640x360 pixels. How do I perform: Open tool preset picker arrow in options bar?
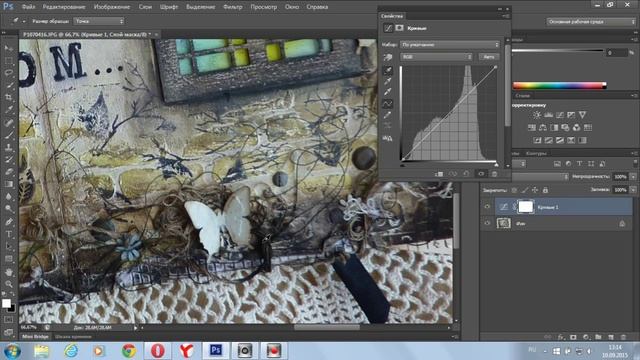click(24, 21)
